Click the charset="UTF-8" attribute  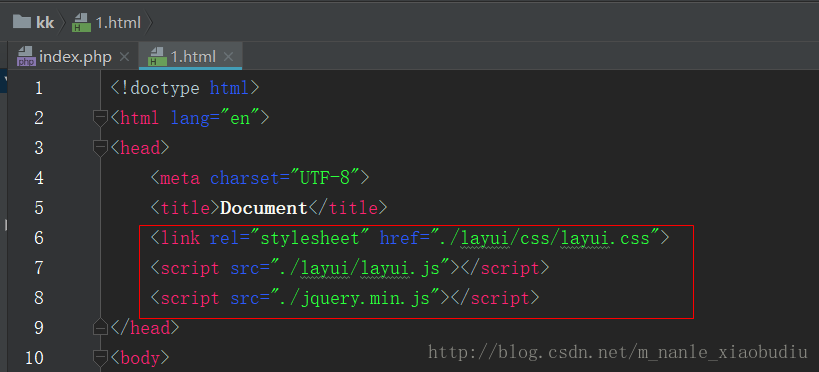[284, 178]
